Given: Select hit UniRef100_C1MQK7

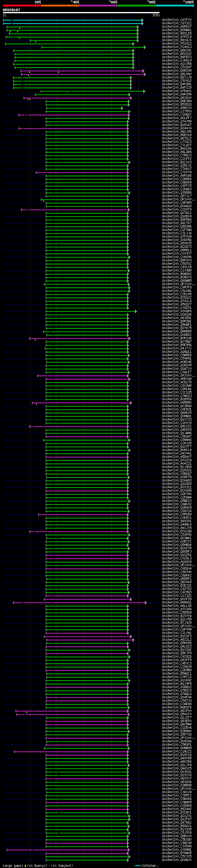Looking at the screenshot, I should tap(177, 115).
